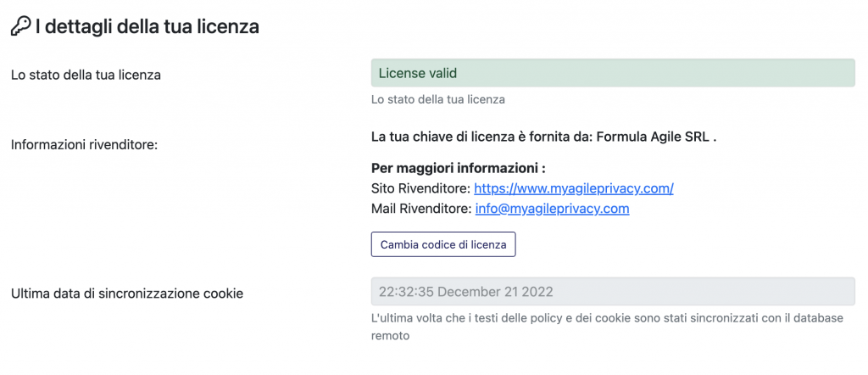This screenshot has width=868, height=375.
Task: Open the https://www.myagileprivacy.com/ link
Action: click(574, 189)
